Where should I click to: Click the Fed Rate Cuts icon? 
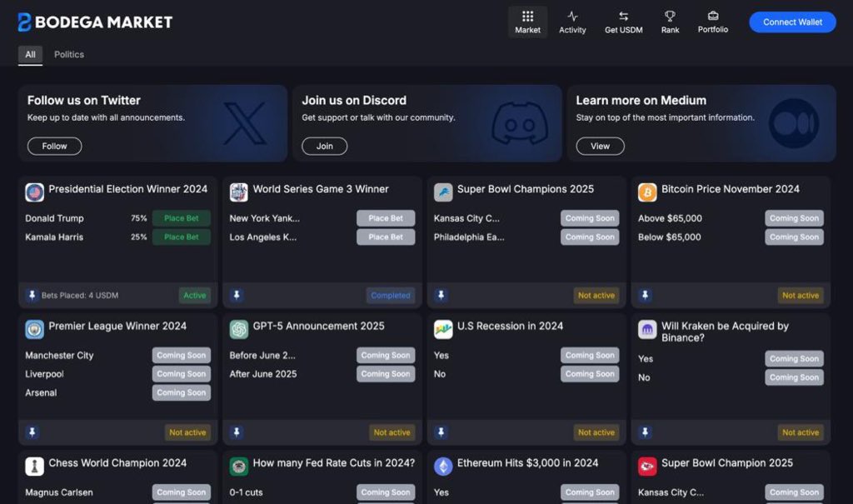coord(238,467)
